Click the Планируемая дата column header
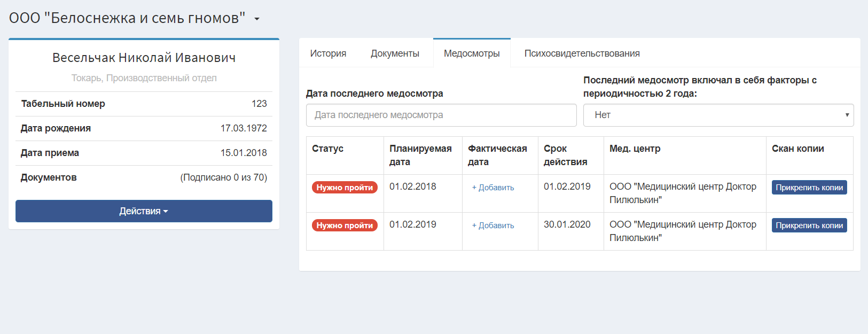 pos(420,155)
